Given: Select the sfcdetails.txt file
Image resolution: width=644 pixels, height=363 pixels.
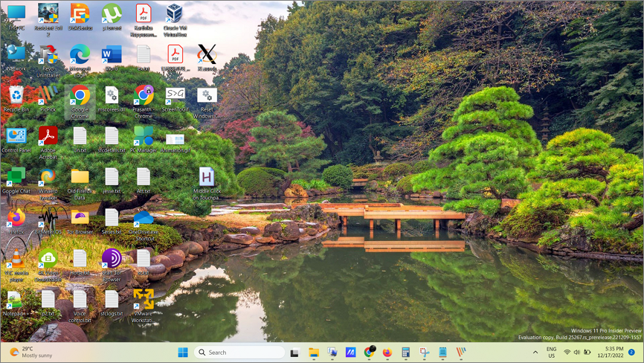Looking at the screenshot, I should coord(112,140).
